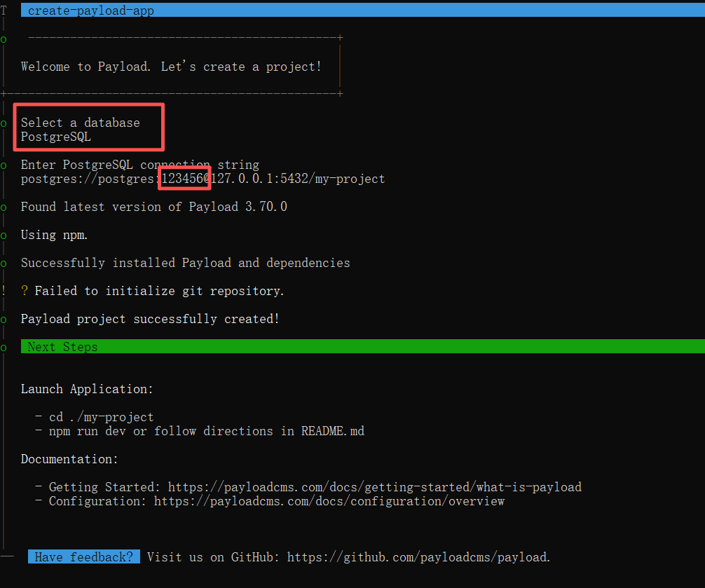Click the Failed to initialize git repository message
The height and width of the screenshot is (588, 705).
[159, 291]
